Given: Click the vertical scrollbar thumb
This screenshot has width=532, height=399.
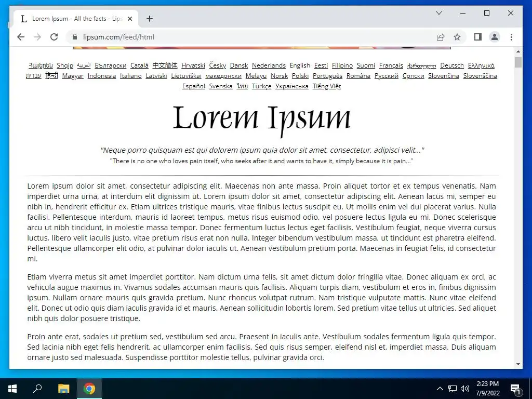Looking at the screenshot, I should [x=518, y=62].
